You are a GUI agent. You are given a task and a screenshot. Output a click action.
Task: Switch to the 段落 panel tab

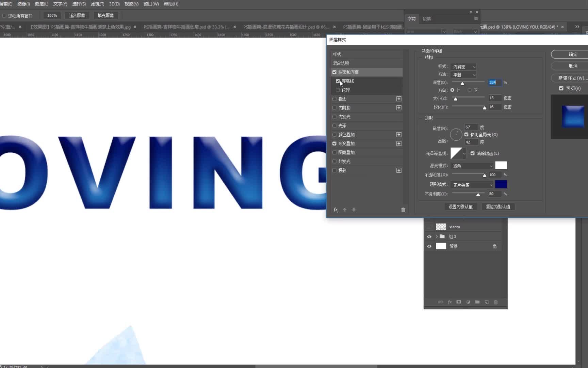(x=427, y=19)
